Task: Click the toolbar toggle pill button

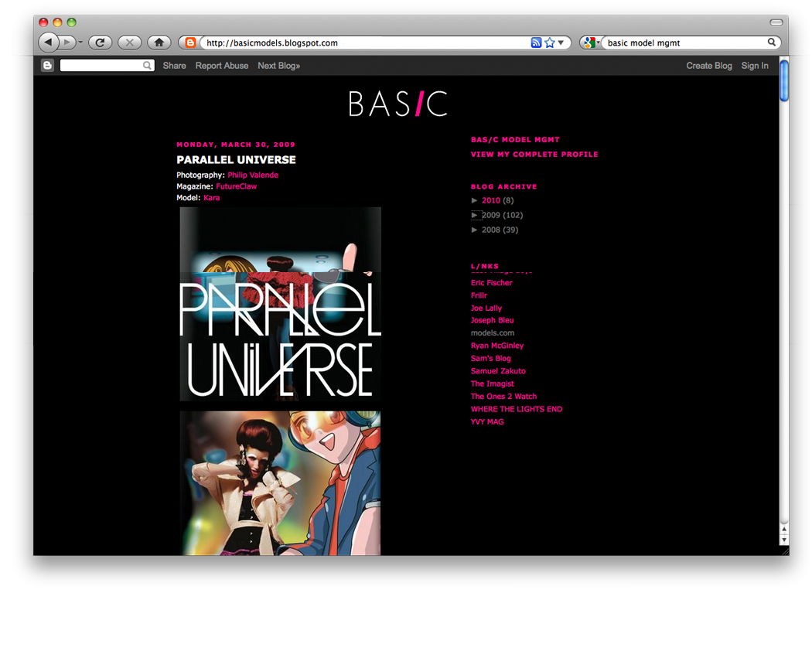Action: (x=776, y=22)
